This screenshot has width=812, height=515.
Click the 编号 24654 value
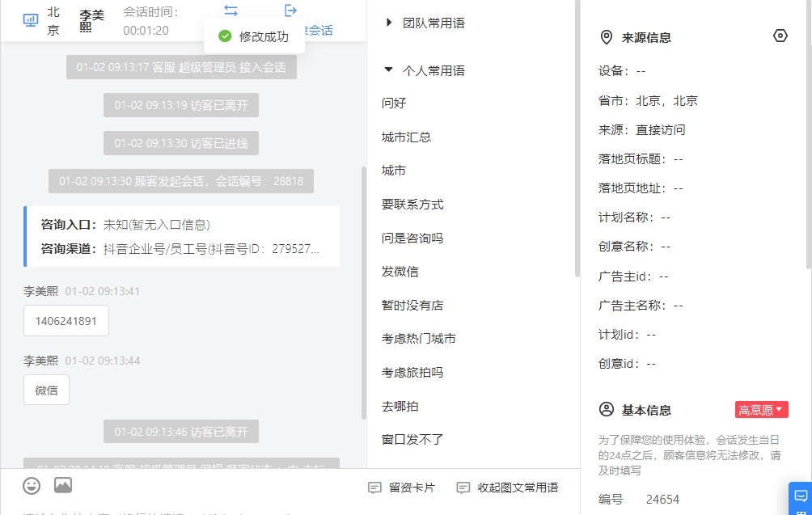click(x=662, y=499)
